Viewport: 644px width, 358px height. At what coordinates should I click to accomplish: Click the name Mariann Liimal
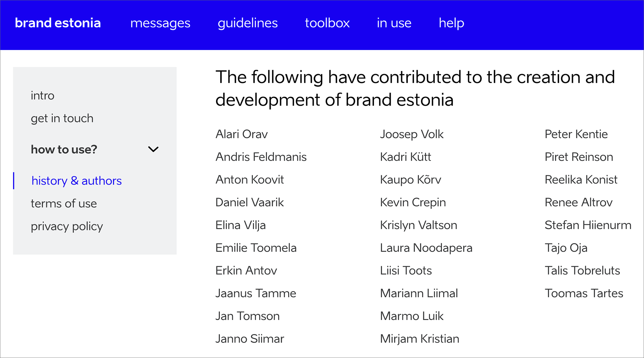(x=419, y=293)
